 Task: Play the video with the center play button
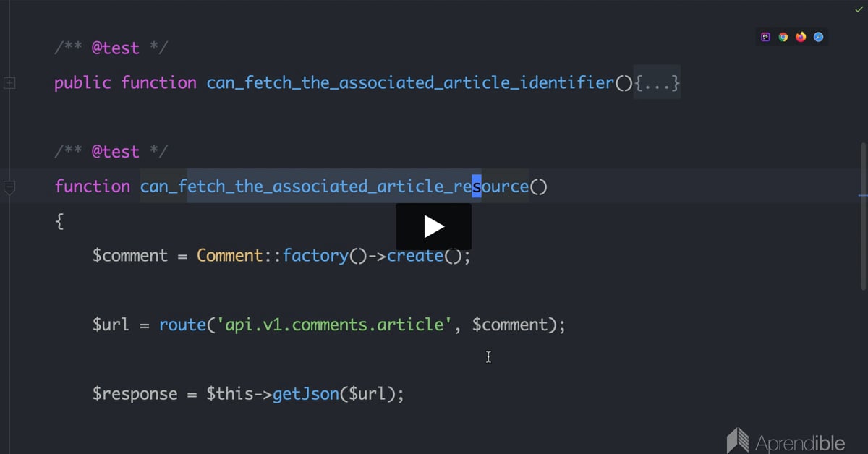click(x=433, y=226)
